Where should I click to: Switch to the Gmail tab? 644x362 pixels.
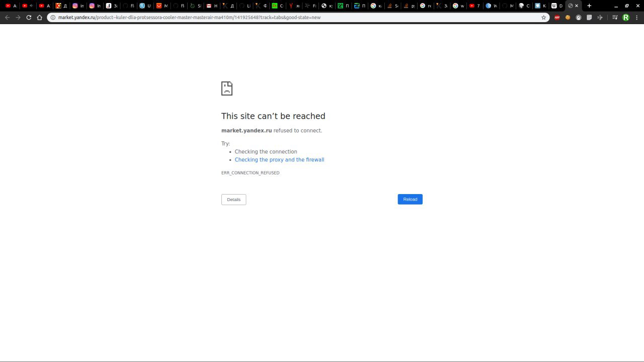coord(212,6)
